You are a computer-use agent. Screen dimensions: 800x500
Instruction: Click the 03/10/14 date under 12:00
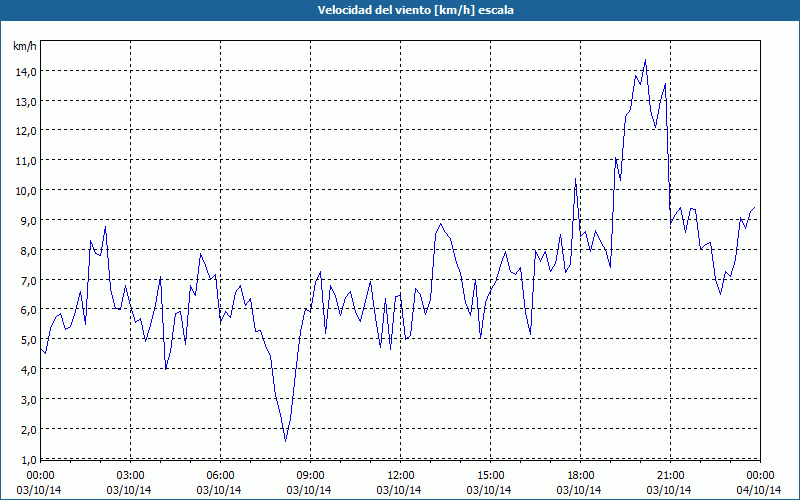pos(399,490)
